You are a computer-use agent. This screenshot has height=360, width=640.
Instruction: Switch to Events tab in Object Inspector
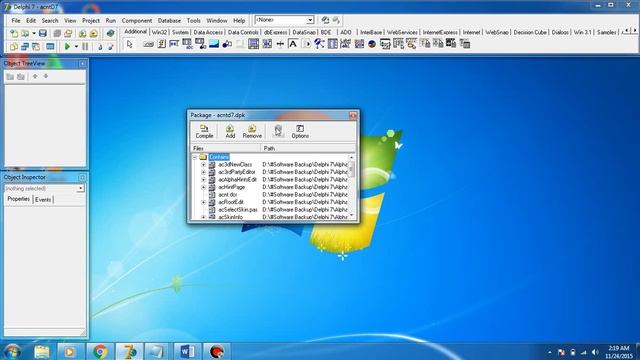coord(43,200)
